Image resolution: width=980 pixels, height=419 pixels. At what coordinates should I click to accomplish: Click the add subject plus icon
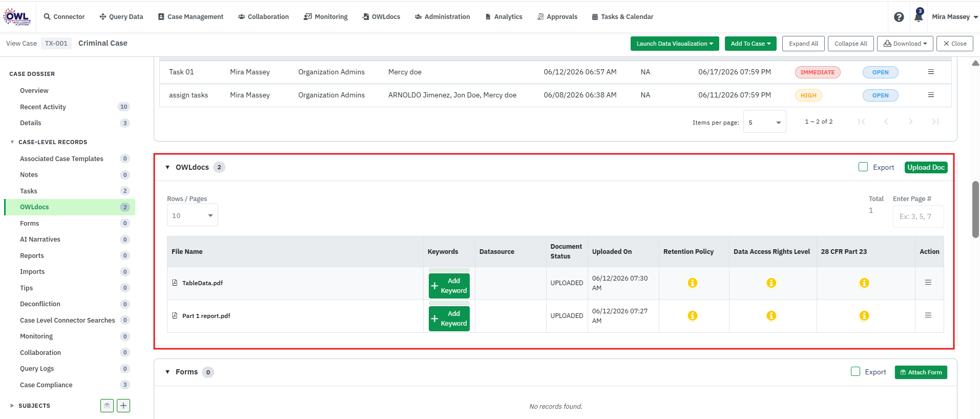[123, 406]
